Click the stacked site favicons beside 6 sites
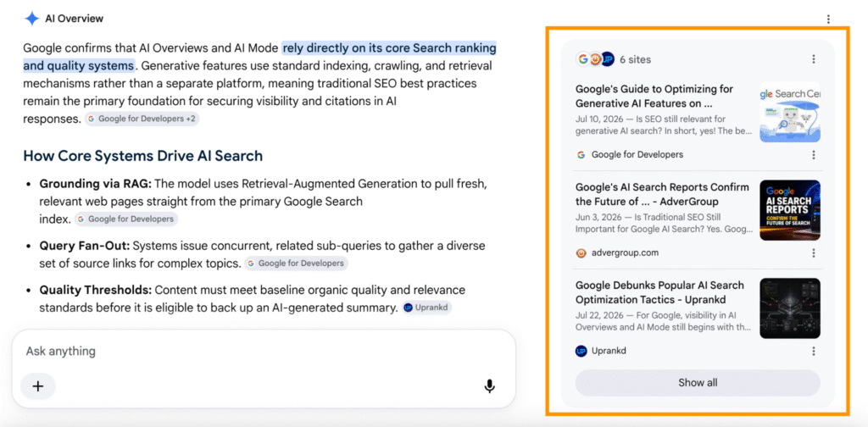This screenshot has height=427, width=868. [x=595, y=59]
